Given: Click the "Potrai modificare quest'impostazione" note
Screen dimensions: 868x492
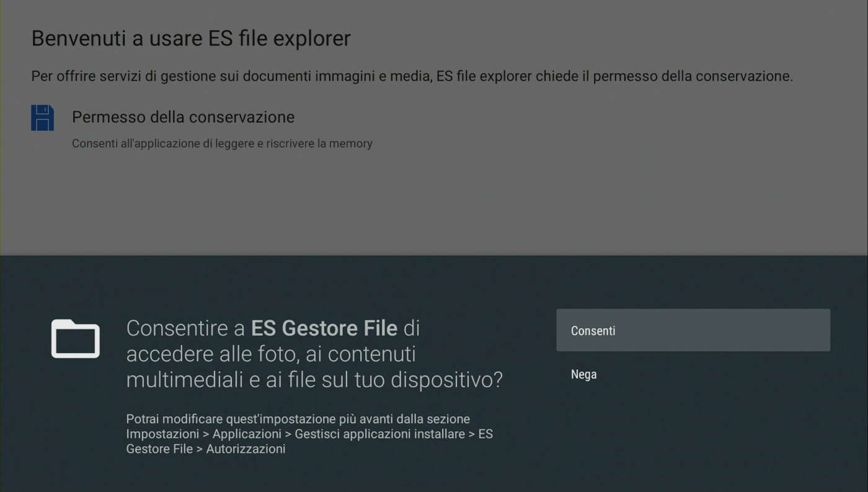Looking at the screenshot, I should (298, 419).
